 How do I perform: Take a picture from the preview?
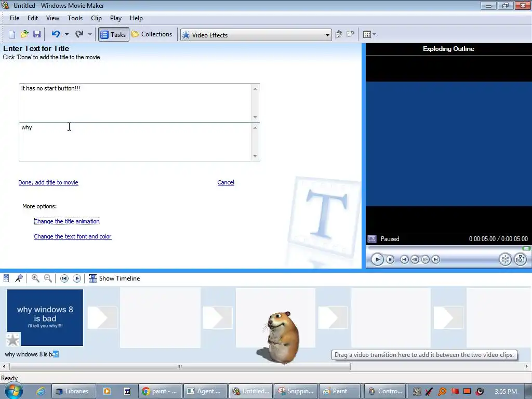[521, 260]
